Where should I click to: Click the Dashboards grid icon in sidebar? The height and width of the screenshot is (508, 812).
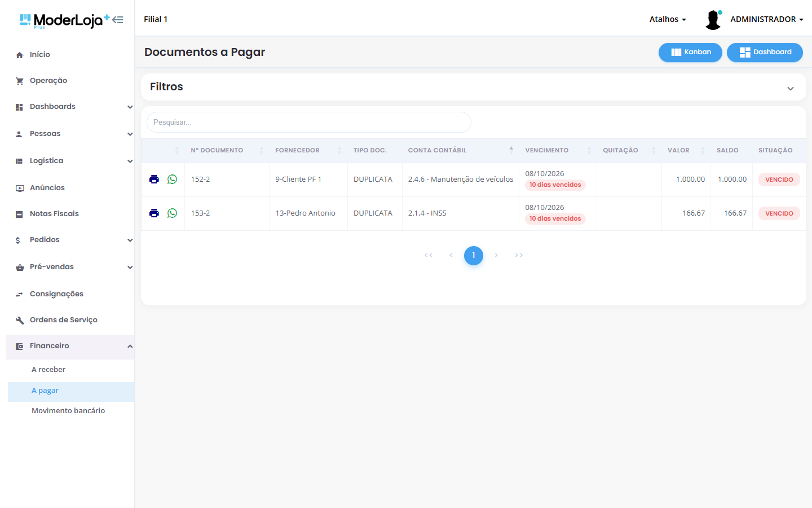(x=19, y=107)
